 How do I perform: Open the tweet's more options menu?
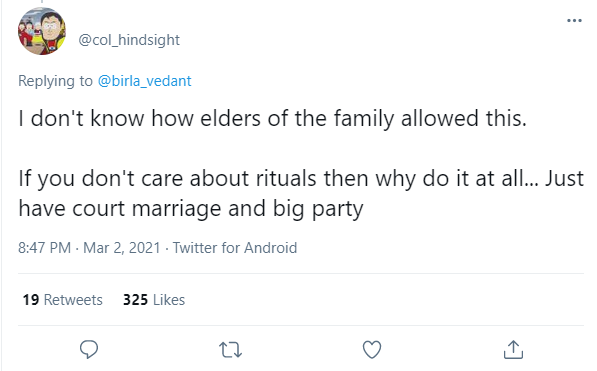click(574, 21)
